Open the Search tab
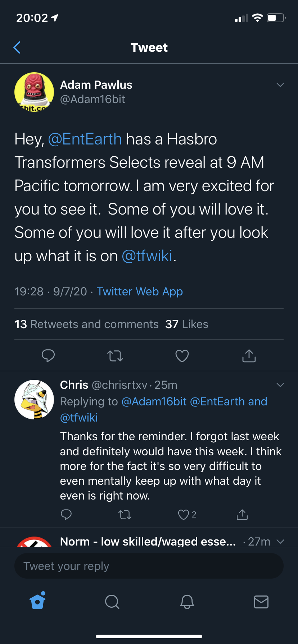This screenshot has width=298, height=644. [112, 601]
